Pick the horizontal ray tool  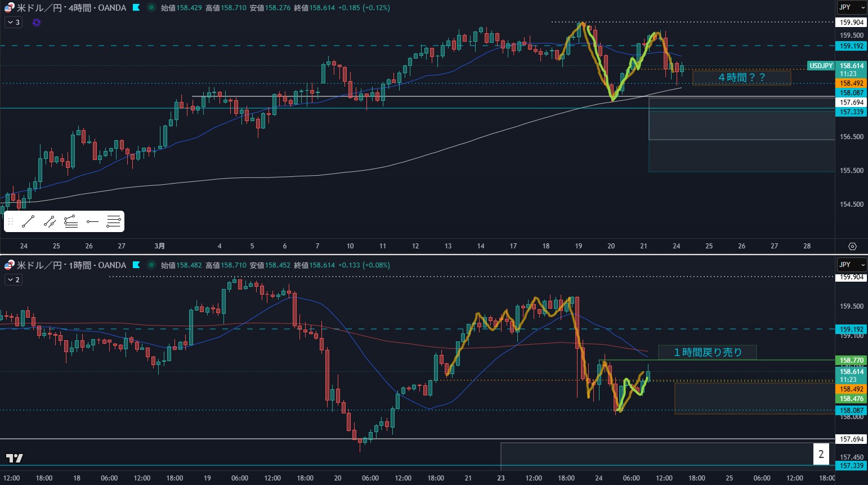92,222
